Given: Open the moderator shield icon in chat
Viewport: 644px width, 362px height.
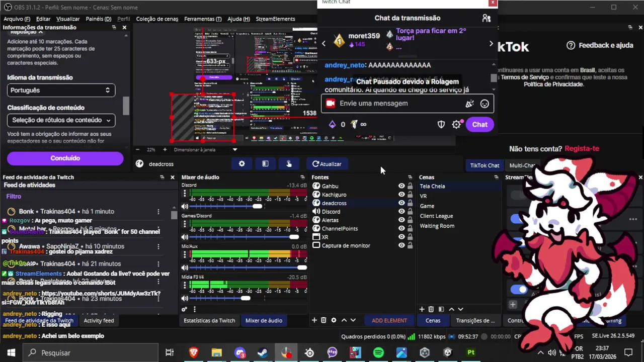Looking at the screenshot, I should point(441,124).
